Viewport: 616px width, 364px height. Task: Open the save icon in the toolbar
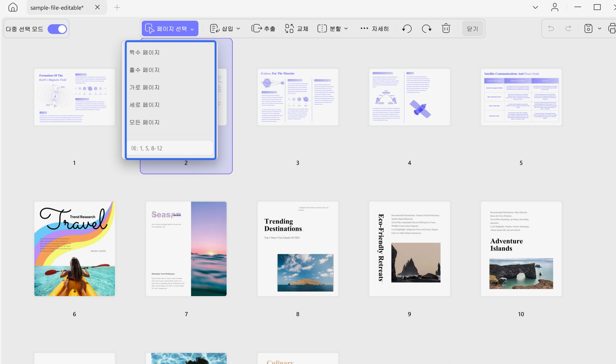(588, 29)
